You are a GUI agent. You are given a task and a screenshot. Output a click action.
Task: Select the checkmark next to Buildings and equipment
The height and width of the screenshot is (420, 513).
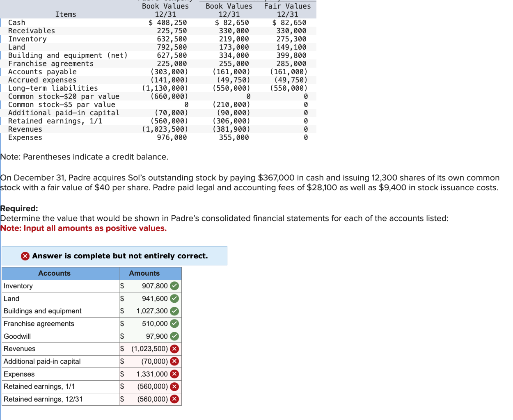point(174,311)
